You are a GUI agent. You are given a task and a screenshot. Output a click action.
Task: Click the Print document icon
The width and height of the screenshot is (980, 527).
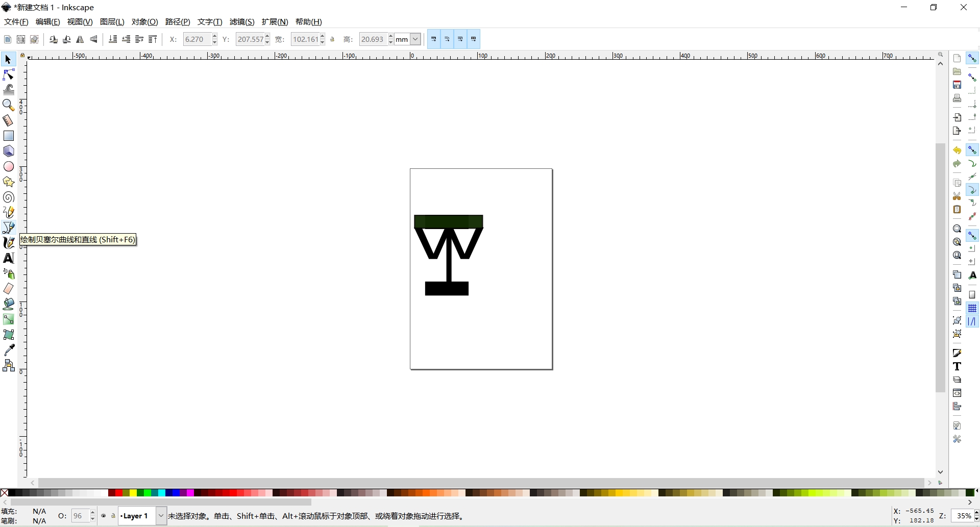pyautogui.click(x=957, y=98)
